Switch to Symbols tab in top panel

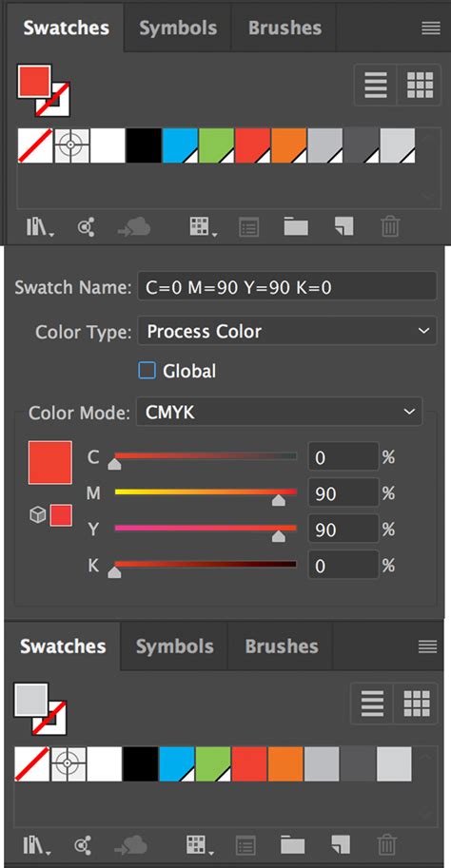pyautogui.click(x=177, y=28)
